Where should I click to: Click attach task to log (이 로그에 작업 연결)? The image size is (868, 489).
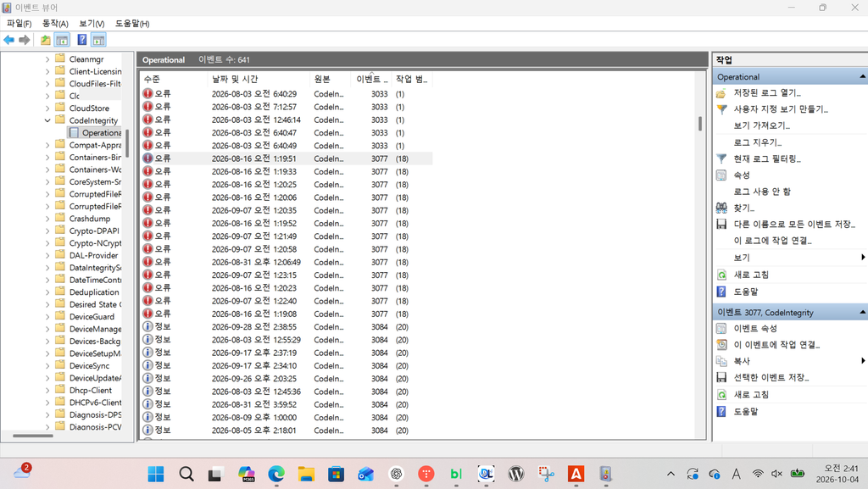click(x=772, y=241)
